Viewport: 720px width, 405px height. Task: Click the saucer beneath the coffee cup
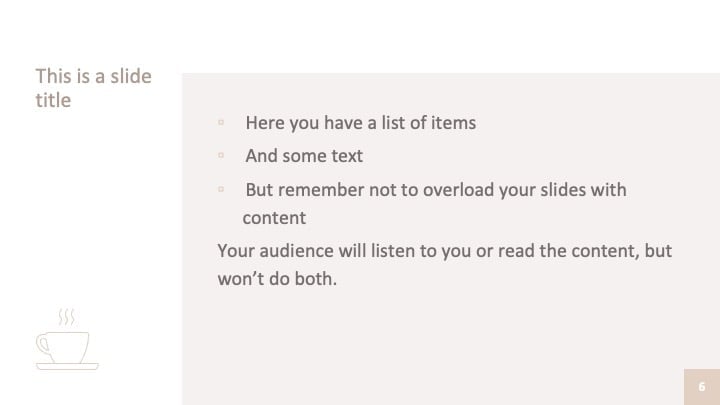[x=67, y=366]
